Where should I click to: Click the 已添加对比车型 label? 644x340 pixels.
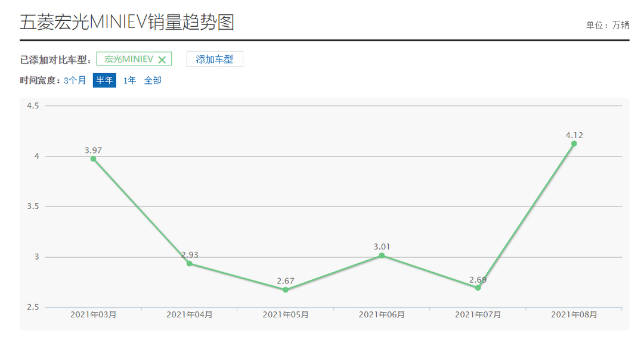(55, 60)
